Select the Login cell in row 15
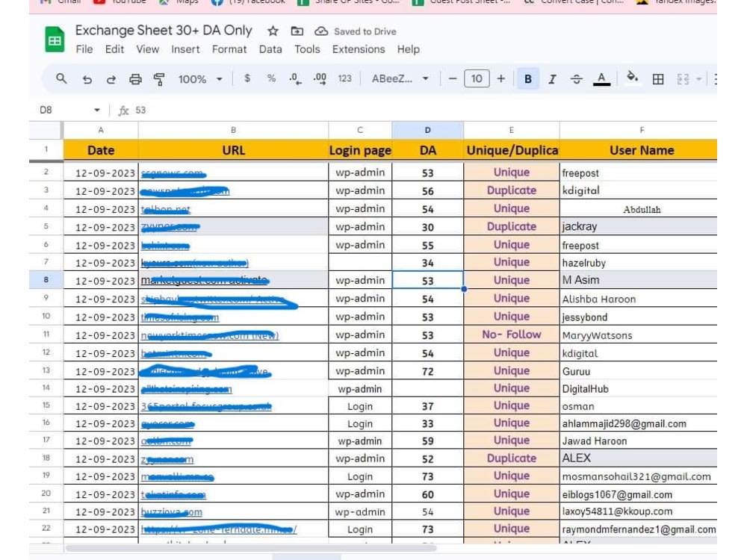The height and width of the screenshot is (560, 747). point(360,406)
